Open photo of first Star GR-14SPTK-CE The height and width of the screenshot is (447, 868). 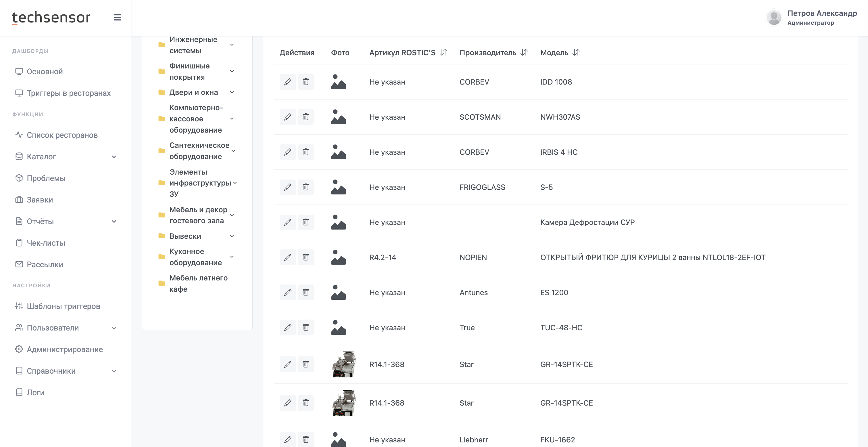(x=344, y=364)
